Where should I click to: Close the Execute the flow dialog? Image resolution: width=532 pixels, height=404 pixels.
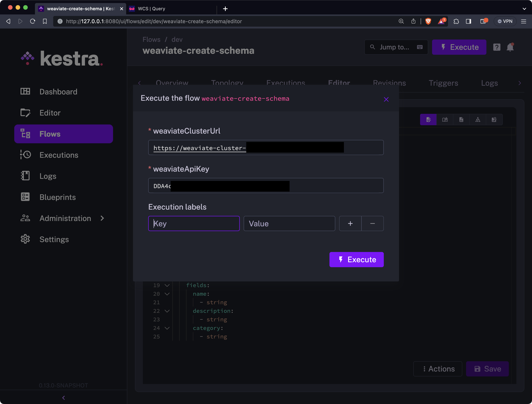pyautogui.click(x=386, y=99)
